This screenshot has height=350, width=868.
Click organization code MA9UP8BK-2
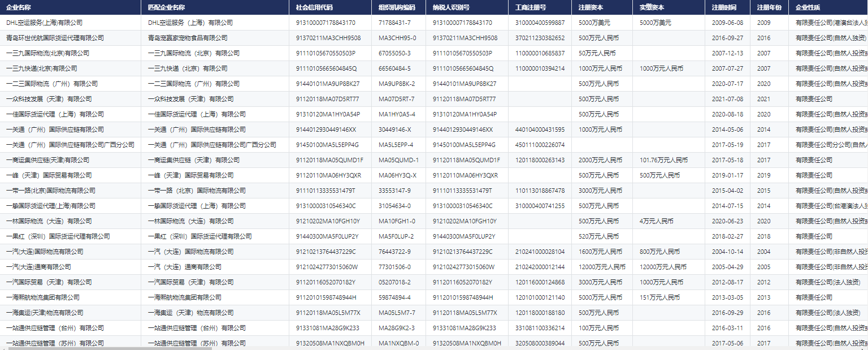pos(397,84)
